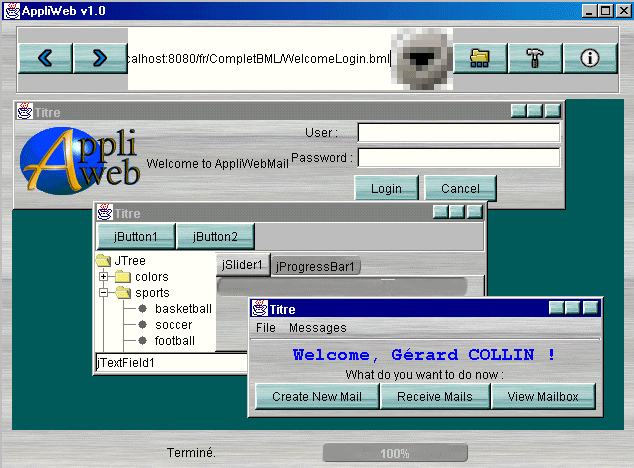Click the URL address field
634x468 pixels.
(x=260, y=59)
